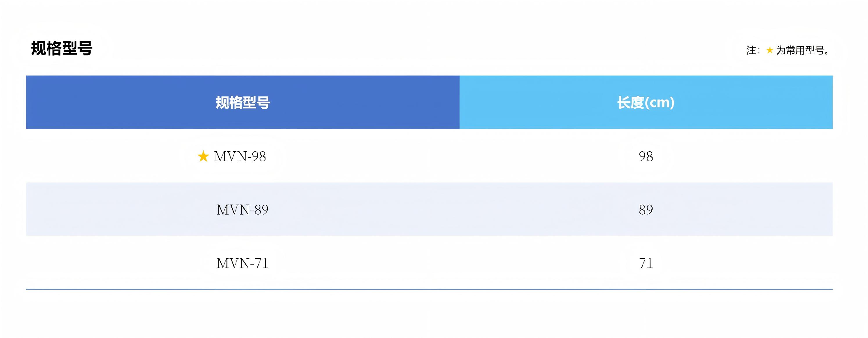Click the blue divider line beneath the table
The image size is (868, 338).
pyautogui.click(x=429, y=289)
